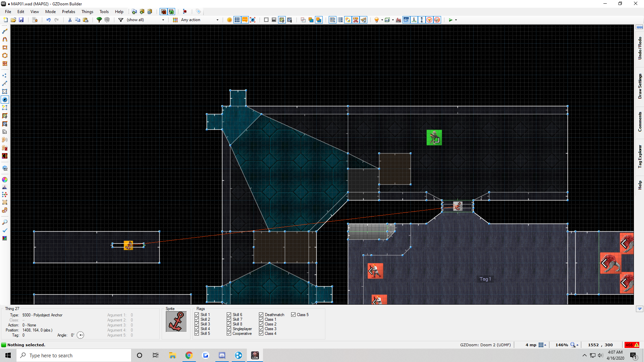Click the green Test Map play button

click(x=450, y=20)
